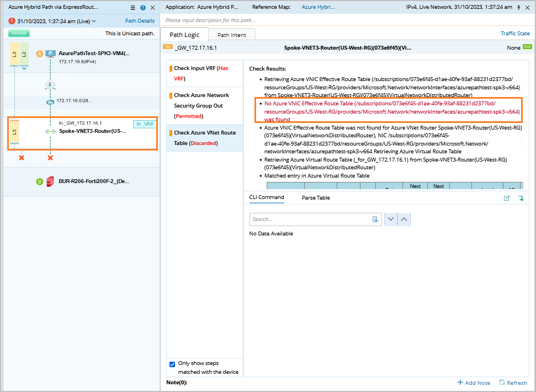This screenshot has width=536, height=392.
Task: Click the A source marker
Action: pyautogui.click(x=40, y=53)
